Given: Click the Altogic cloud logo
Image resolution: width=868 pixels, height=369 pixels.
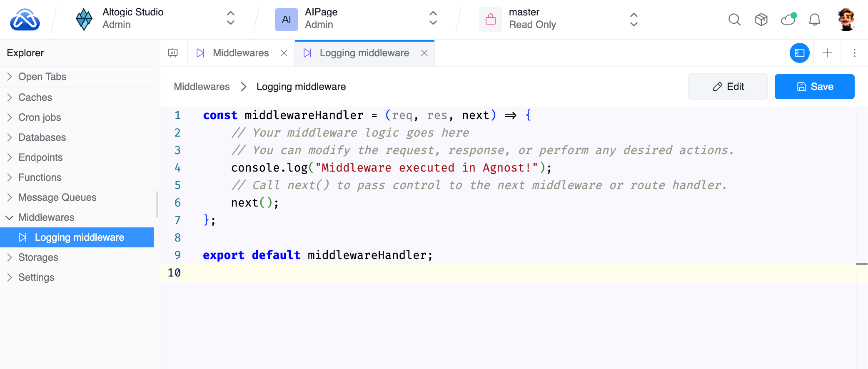Looking at the screenshot, I should tap(25, 20).
